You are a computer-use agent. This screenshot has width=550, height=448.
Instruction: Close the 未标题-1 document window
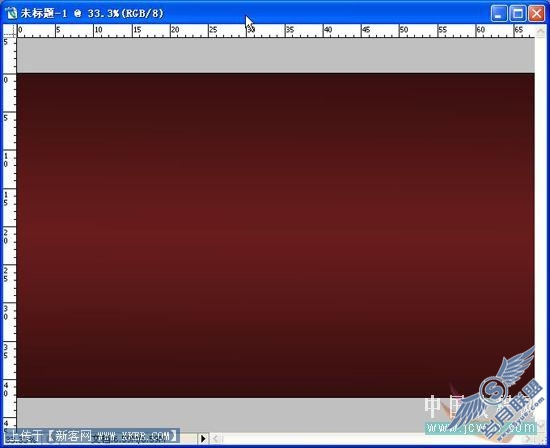(x=537, y=14)
